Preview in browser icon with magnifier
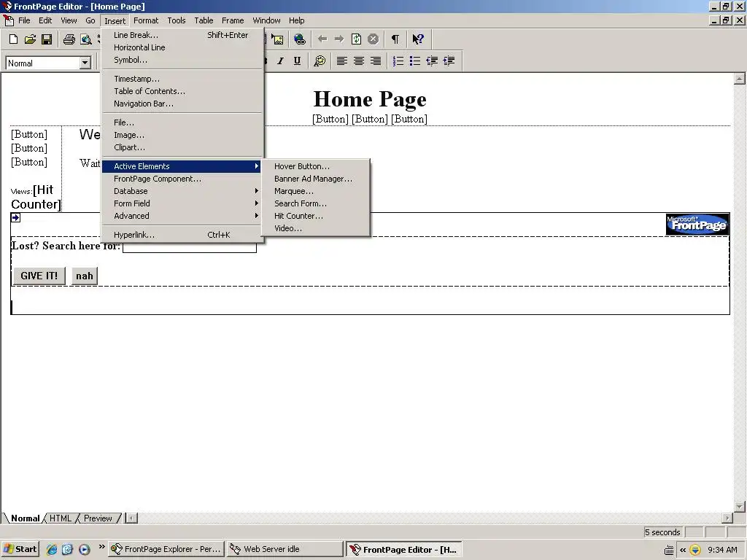 pyautogui.click(x=86, y=39)
